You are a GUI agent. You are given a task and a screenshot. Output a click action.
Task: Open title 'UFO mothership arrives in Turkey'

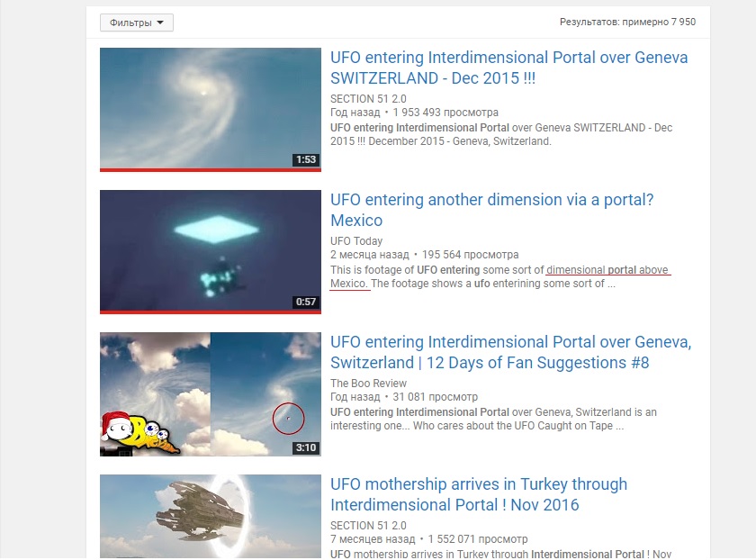tap(479, 494)
